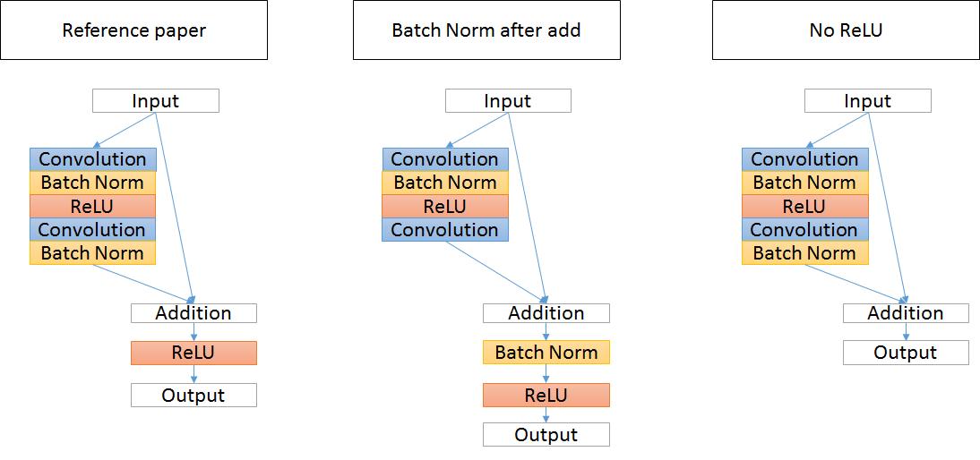Image resolution: width=980 pixels, height=460 pixels.
Task: Select the second Convolution block in the middle diagram
Action: [445, 230]
